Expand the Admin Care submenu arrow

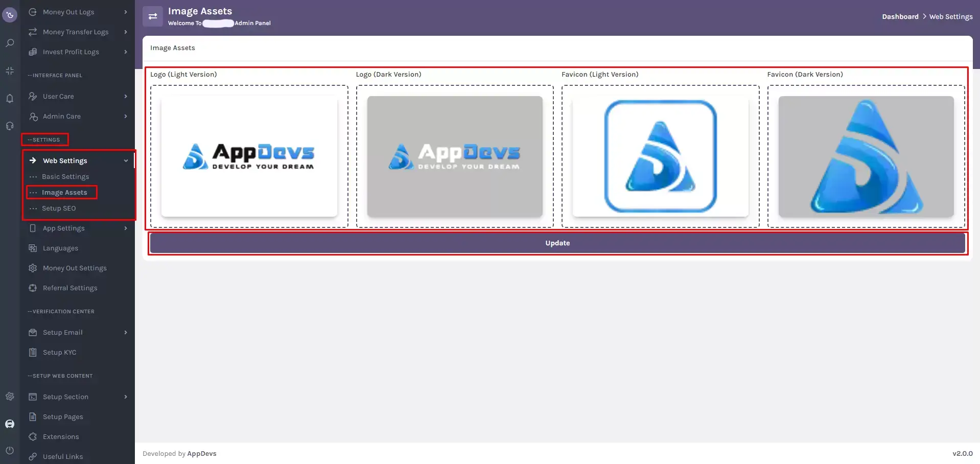pos(126,116)
